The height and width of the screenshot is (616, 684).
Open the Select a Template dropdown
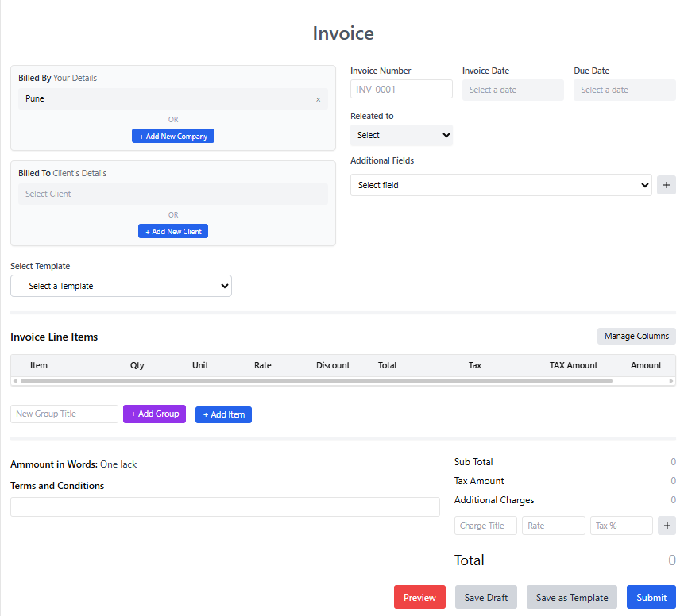tap(121, 286)
